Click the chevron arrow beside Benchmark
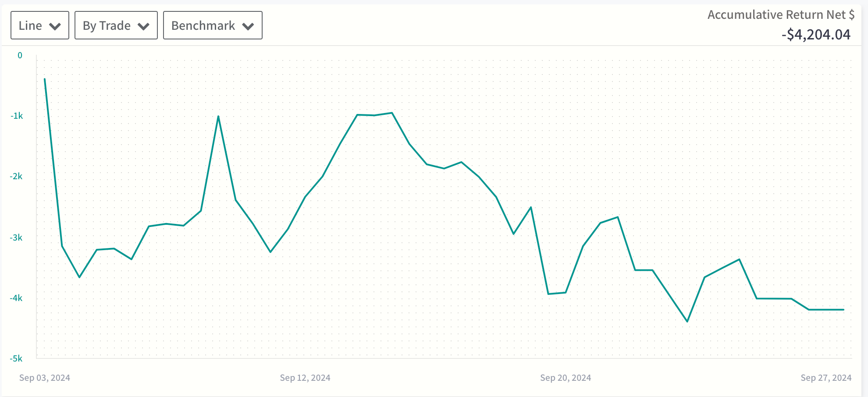Image resolution: width=868 pixels, height=397 pixels. click(x=248, y=26)
